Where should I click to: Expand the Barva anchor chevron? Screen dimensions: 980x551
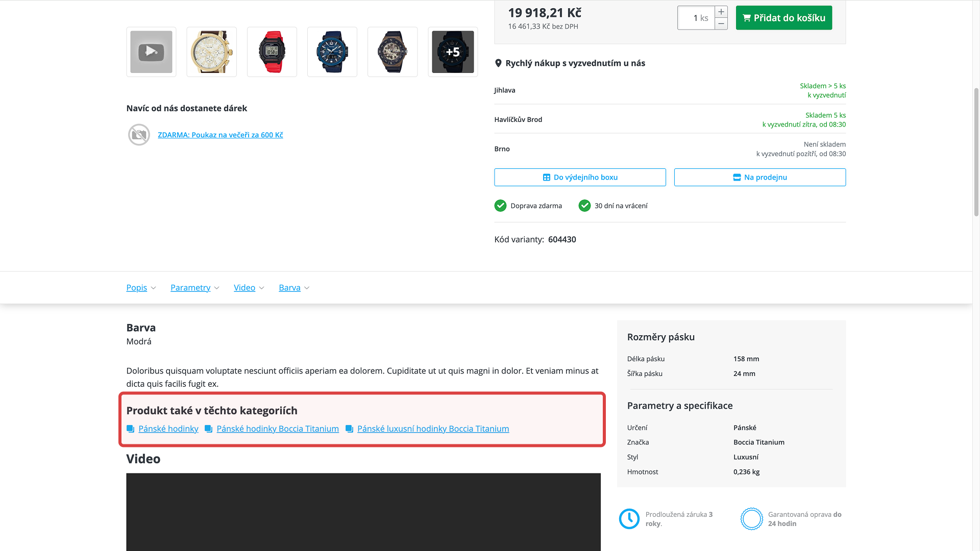[x=307, y=288]
